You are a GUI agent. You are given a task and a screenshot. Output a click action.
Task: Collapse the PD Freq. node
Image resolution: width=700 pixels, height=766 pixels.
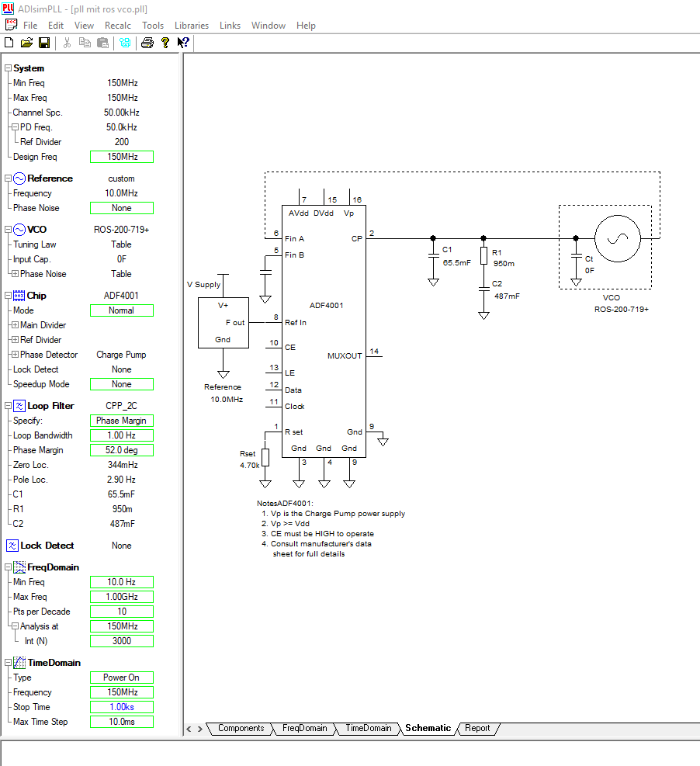[16, 127]
